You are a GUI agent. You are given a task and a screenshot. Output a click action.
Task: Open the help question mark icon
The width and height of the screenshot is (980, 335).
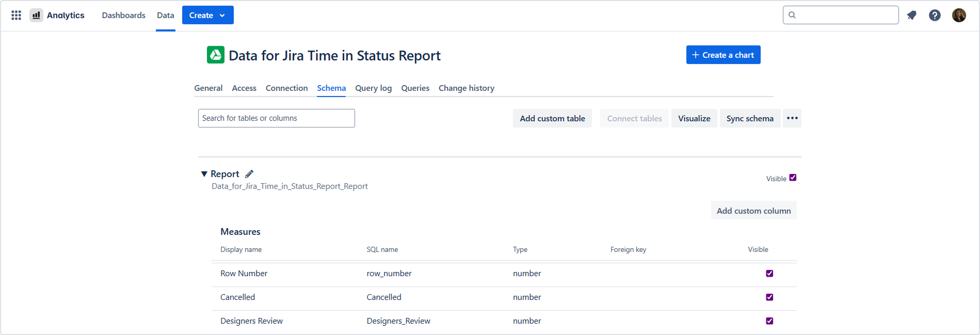pos(935,15)
